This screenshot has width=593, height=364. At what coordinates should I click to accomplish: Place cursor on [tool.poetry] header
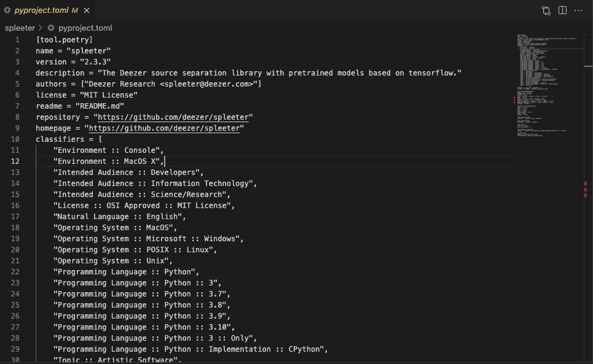click(64, 40)
